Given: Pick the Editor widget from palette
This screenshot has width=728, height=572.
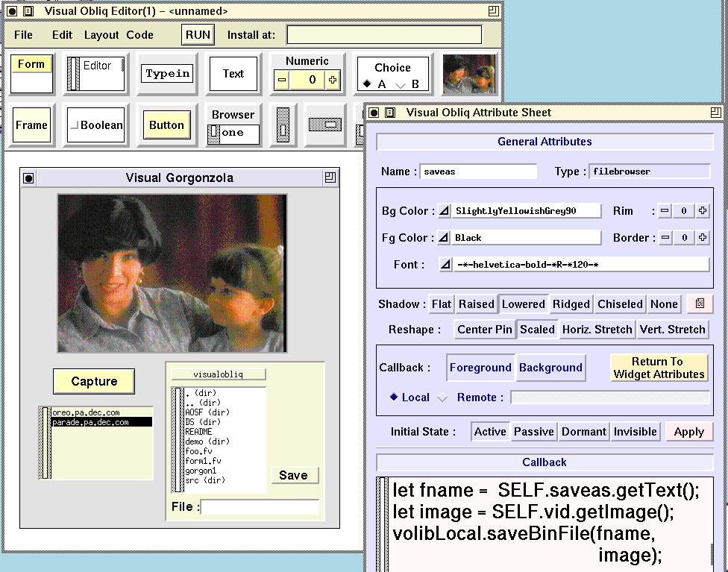Looking at the screenshot, I should 96,73.
